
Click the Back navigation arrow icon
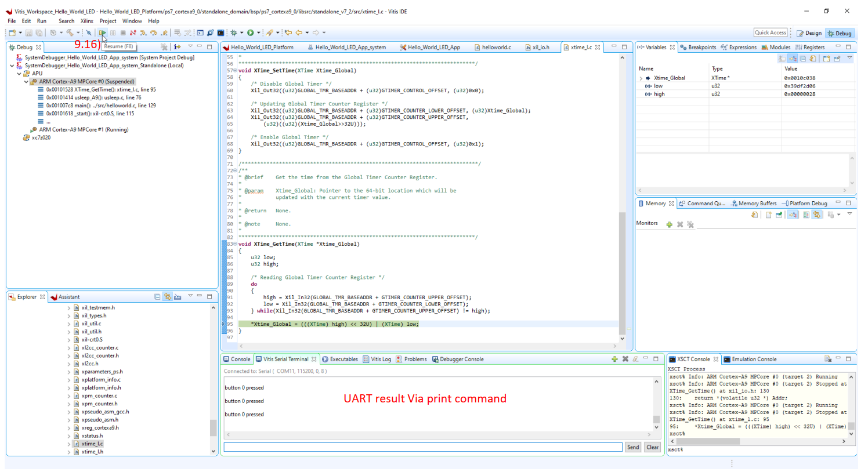pyautogui.click(x=299, y=33)
